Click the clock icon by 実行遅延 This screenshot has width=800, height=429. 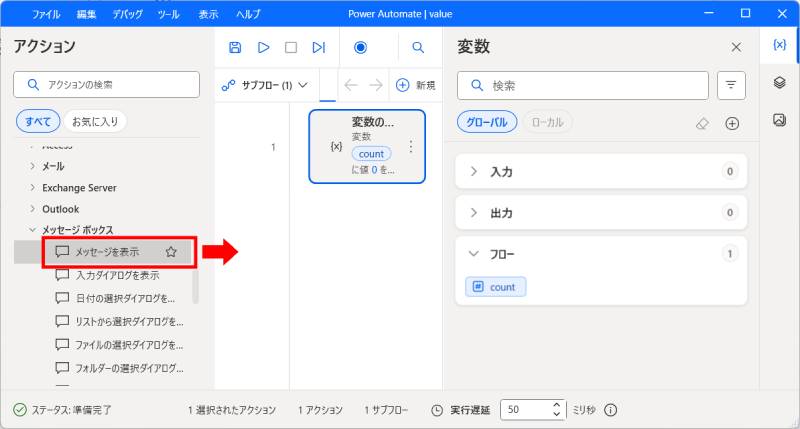point(437,410)
